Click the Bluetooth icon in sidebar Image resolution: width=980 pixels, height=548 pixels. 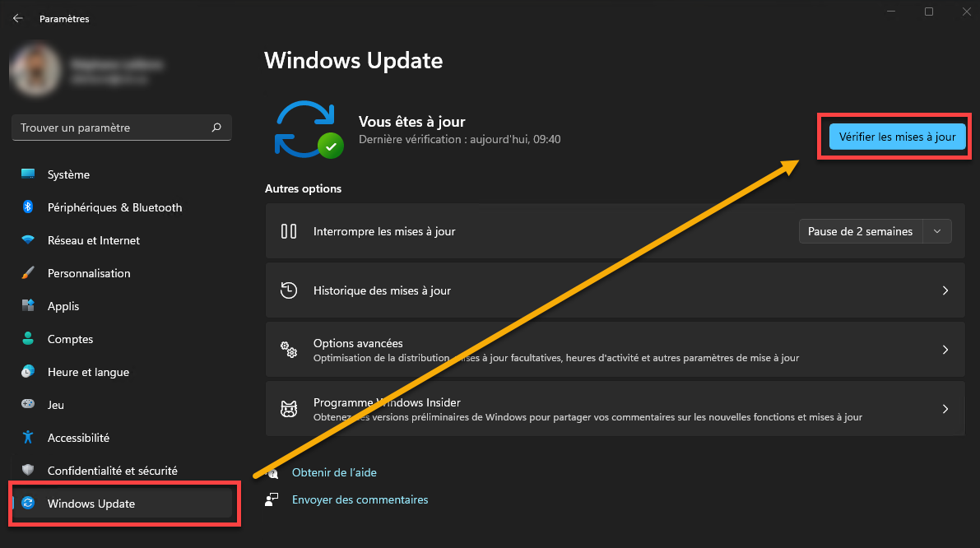point(28,207)
